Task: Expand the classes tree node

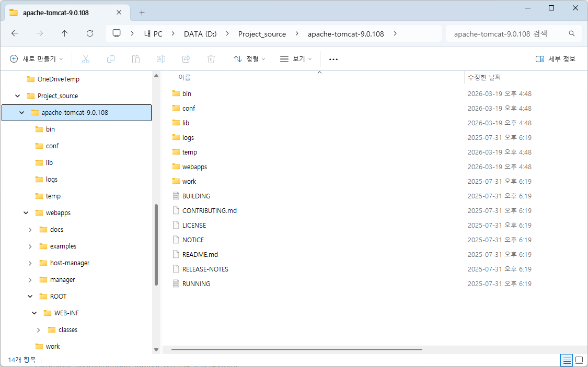Action: pyautogui.click(x=39, y=330)
